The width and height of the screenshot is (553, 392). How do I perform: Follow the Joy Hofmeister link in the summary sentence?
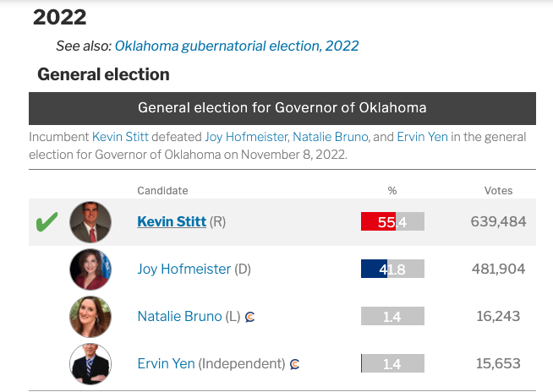point(245,137)
